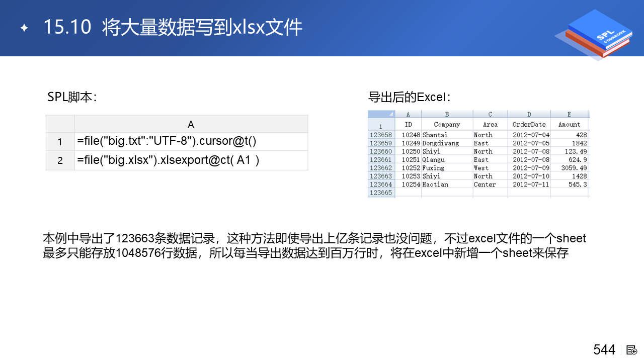Select empty Excel row number 123665
This screenshot has width=644, height=362.
pyautogui.click(x=381, y=193)
